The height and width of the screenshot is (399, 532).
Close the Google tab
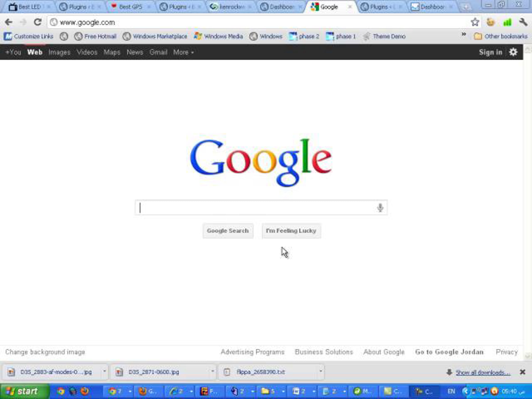[350, 7]
